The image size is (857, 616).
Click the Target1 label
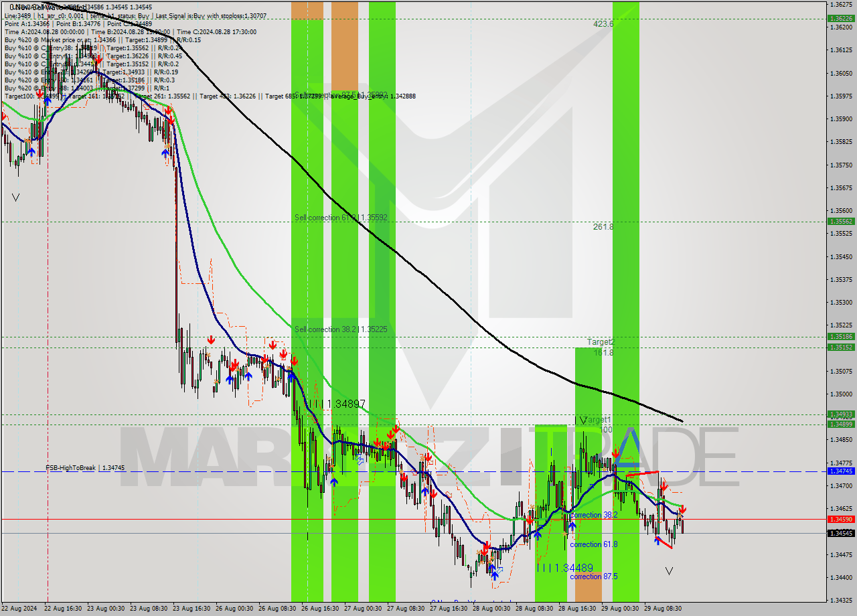tap(598, 420)
